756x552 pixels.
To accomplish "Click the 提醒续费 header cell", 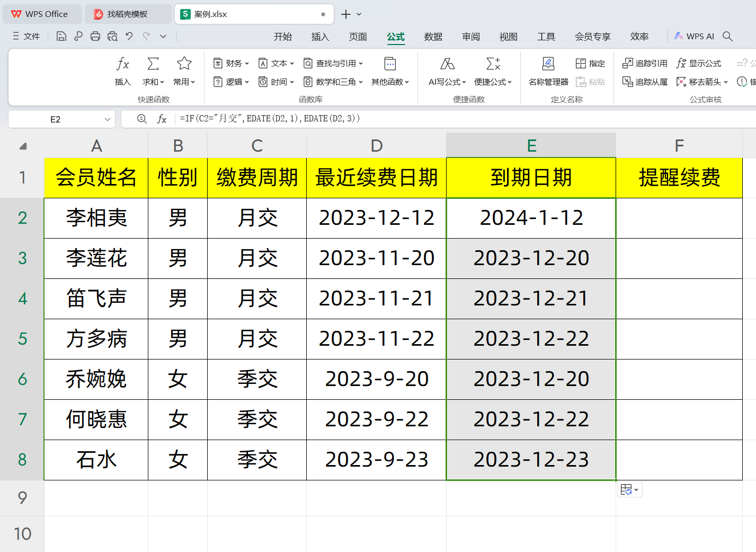I will (x=679, y=178).
